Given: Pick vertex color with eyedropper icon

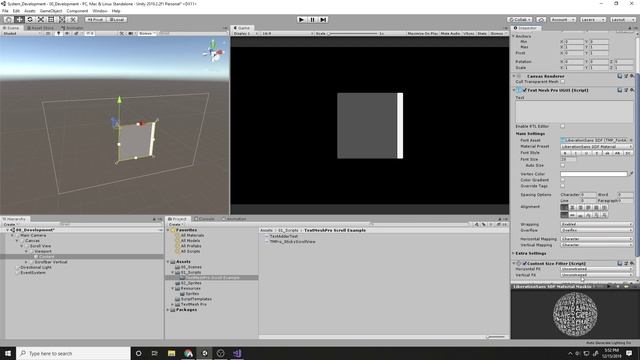Looking at the screenshot, I should click(x=631, y=174).
